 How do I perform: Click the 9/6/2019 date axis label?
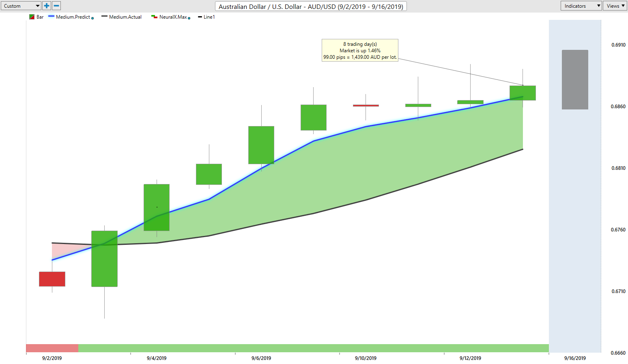[x=261, y=358]
